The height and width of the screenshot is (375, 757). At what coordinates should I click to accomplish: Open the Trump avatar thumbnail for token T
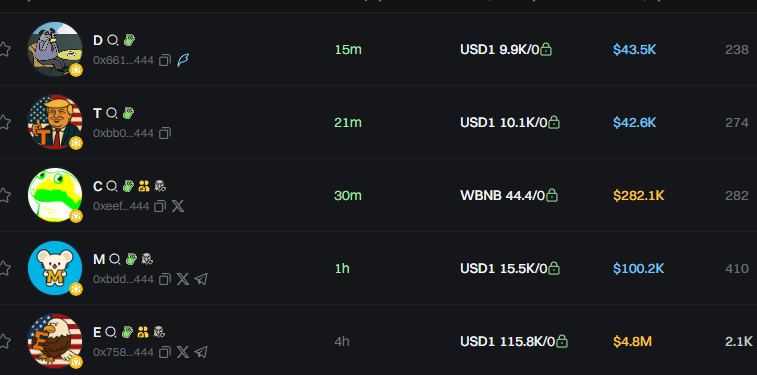pos(55,122)
